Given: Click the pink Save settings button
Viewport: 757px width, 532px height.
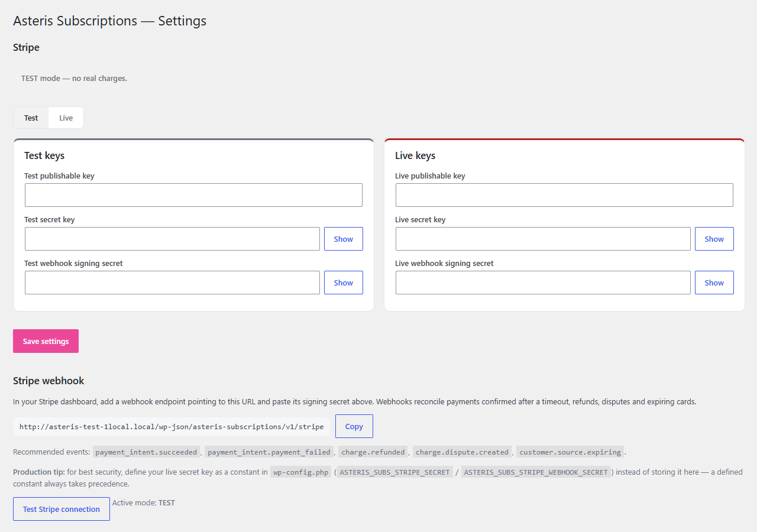Looking at the screenshot, I should pos(46,341).
